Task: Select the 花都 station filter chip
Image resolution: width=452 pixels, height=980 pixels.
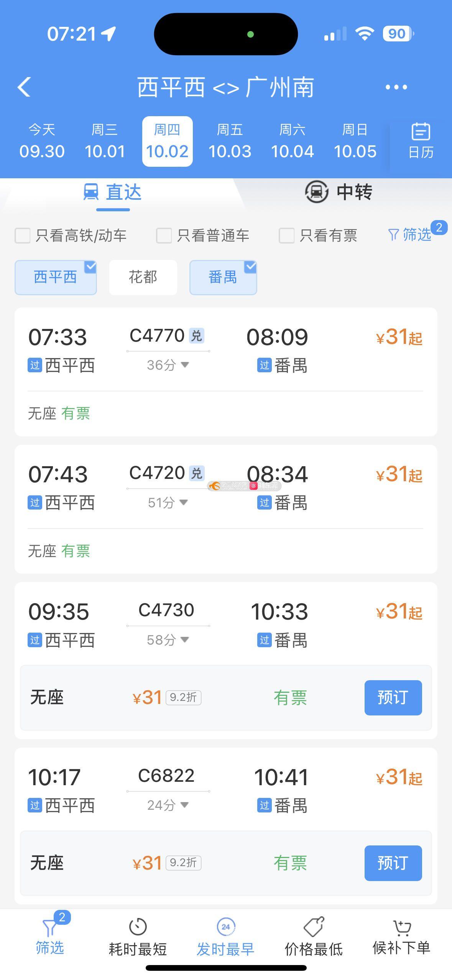Action: pyautogui.click(x=143, y=277)
